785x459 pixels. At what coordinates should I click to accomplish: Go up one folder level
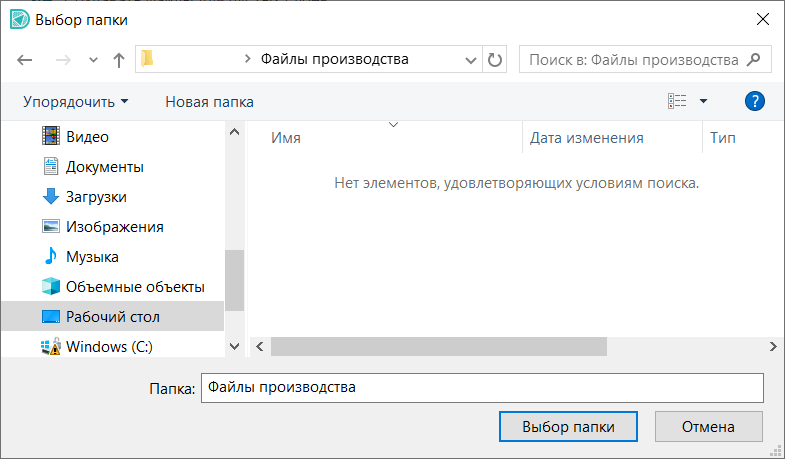119,60
